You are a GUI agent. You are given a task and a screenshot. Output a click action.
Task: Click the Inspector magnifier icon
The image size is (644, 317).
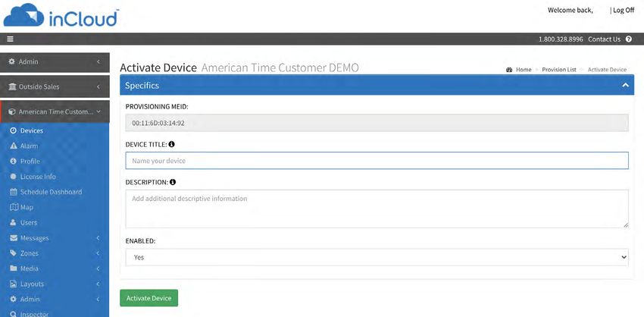[13, 314]
